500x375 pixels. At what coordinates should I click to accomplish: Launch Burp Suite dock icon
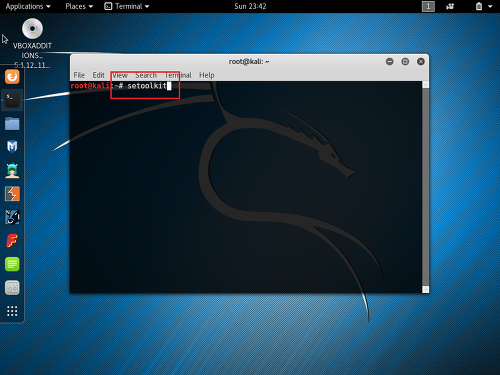12,194
